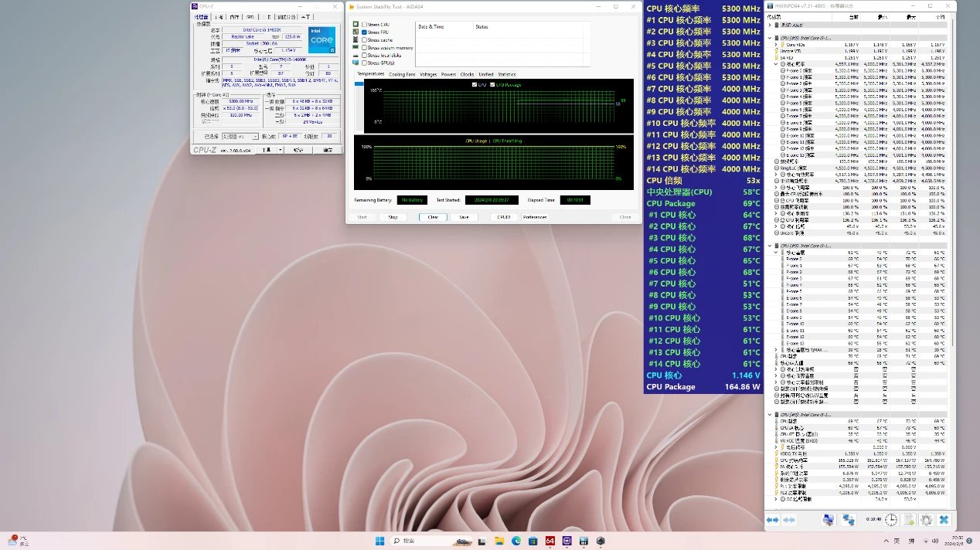Click the HWiNFO clock reset timer icon
980x550 pixels.
coord(891,520)
